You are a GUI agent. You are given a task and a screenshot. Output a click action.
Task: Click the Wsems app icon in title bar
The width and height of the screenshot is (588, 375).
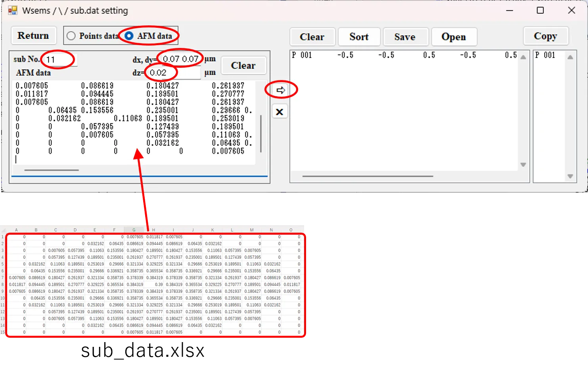pos(13,10)
